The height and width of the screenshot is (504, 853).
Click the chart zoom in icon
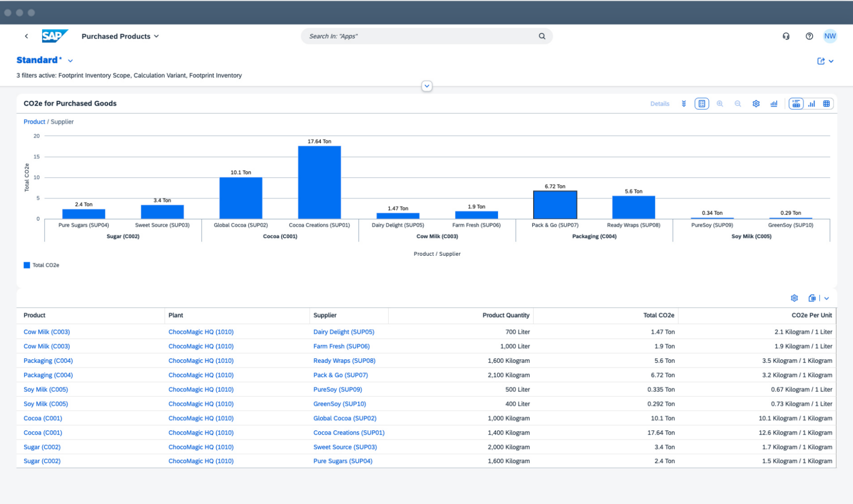pyautogui.click(x=720, y=103)
